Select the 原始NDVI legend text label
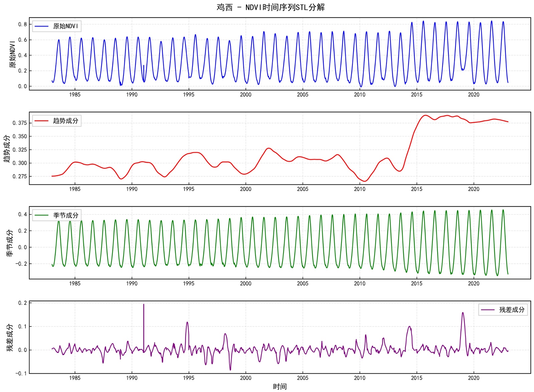 pos(66,26)
